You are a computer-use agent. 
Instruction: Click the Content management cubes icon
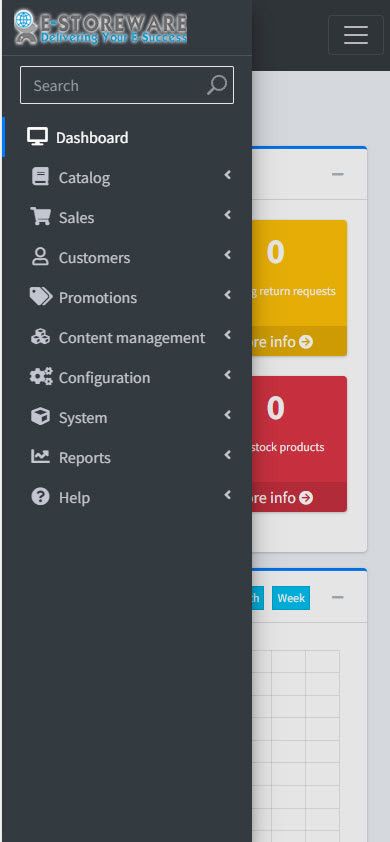40,337
